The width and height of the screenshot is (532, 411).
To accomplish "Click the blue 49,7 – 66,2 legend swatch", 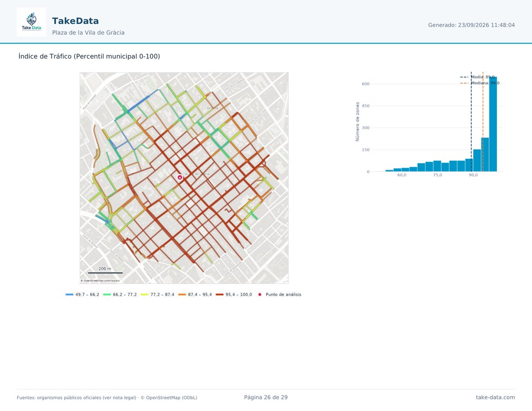I will 70,294.
